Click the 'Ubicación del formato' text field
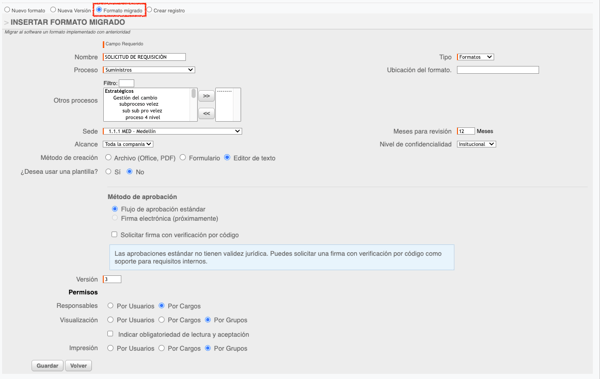Viewport: 600px width, 379px height. (498, 70)
